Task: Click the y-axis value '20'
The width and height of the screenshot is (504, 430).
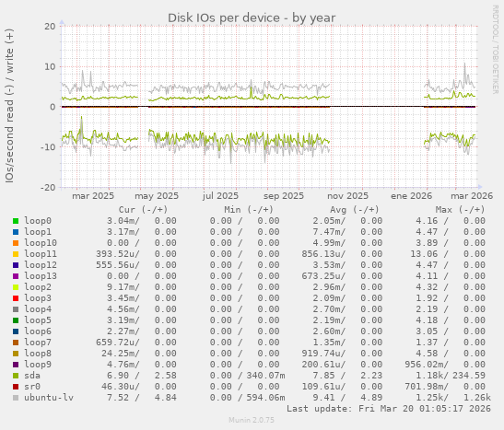Action: pyautogui.click(x=50, y=27)
